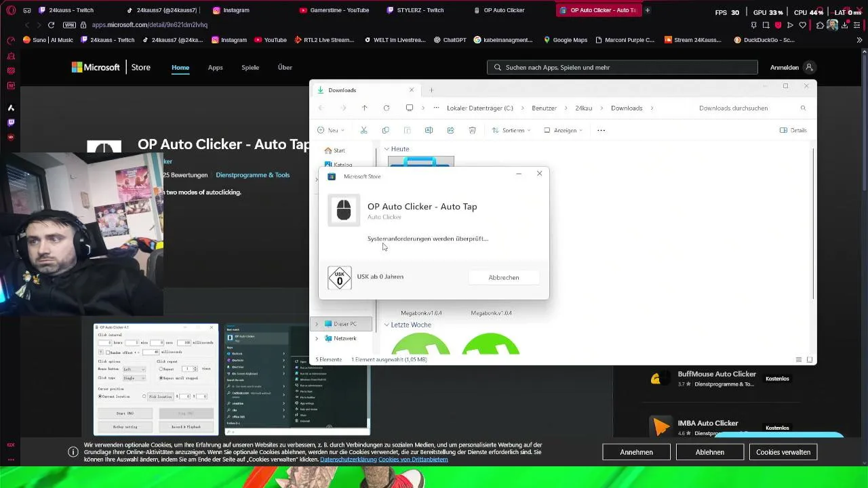Image resolution: width=868 pixels, height=488 pixels.
Task: Open hidden breadcrumb path ellipsis
Action: pyautogui.click(x=436, y=108)
